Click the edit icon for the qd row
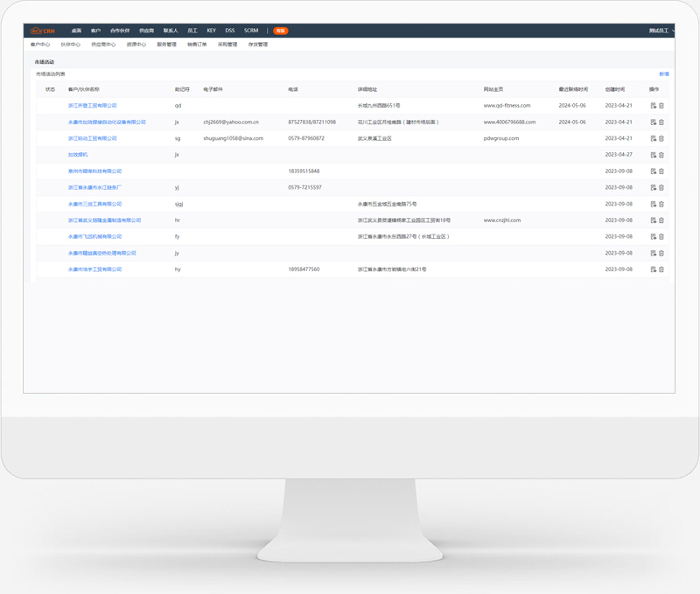This screenshot has width=700, height=594. point(653,106)
